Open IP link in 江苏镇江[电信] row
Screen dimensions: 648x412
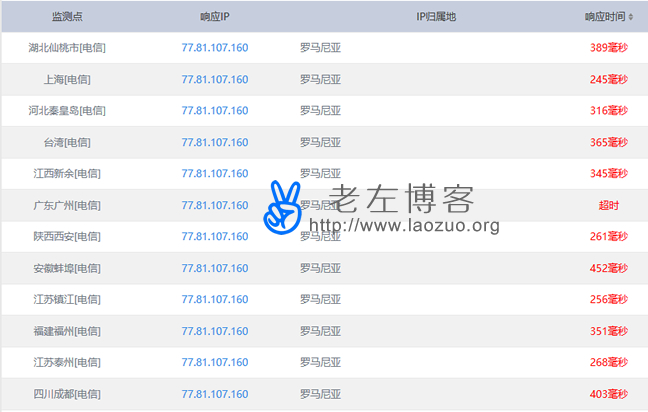tap(214, 299)
